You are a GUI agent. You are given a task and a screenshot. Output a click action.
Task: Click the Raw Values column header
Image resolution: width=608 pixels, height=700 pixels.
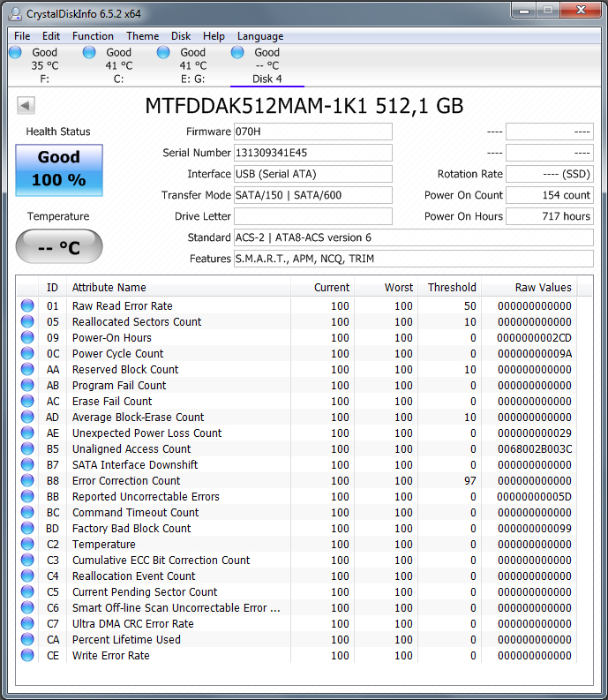529,288
